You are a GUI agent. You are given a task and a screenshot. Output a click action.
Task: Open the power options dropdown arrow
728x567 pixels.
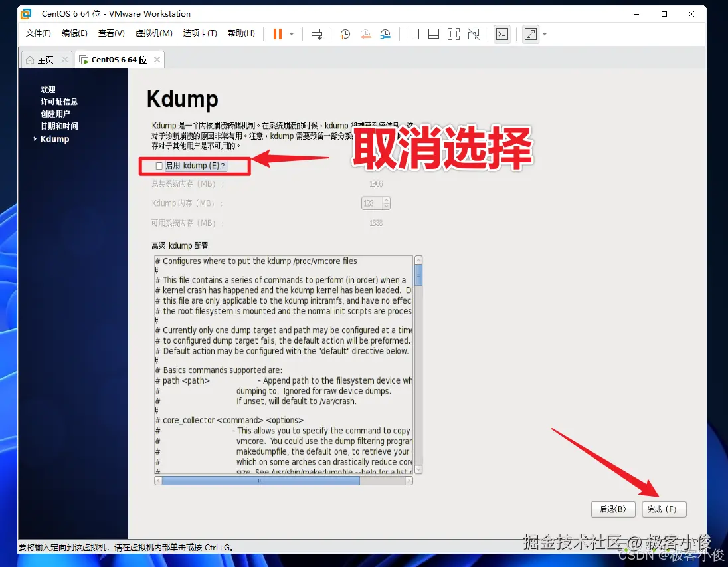(x=292, y=34)
